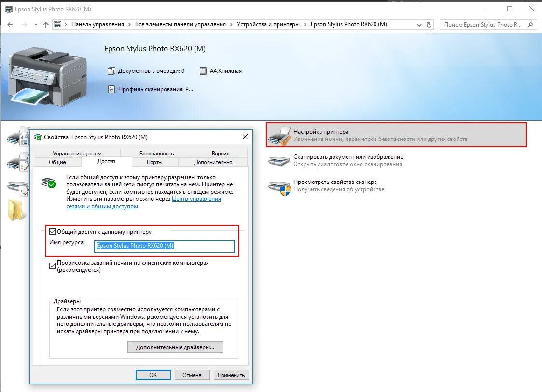The image size is (542, 392).
Task: Click the Настройка принтера printer icon
Action: tap(279, 136)
